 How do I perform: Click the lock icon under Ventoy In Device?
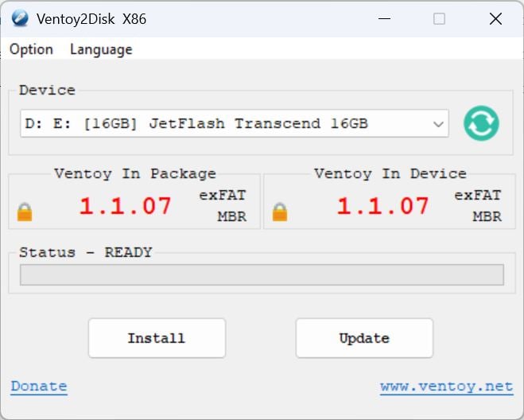pyautogui.click(x=280, y=212)
